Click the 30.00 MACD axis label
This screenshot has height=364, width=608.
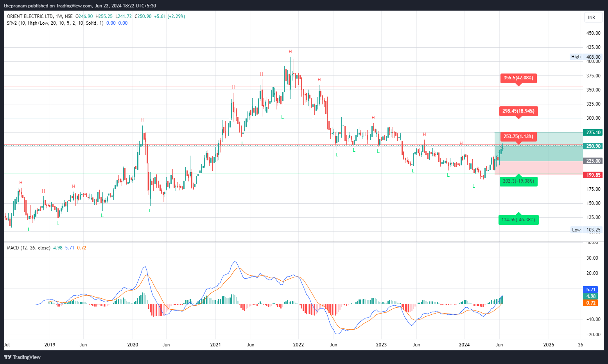point(592,258)
